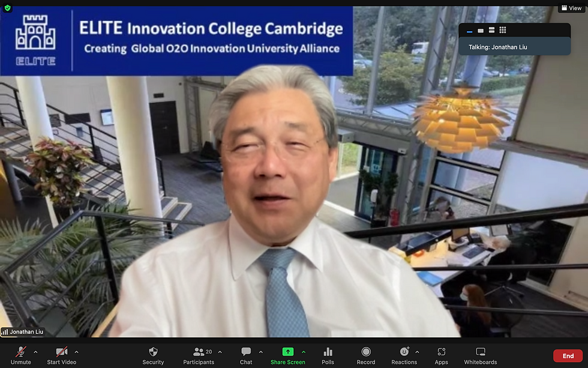588x368 pixels.
Task: Start recording with the Record button
Action: click(x=366, y=355)
